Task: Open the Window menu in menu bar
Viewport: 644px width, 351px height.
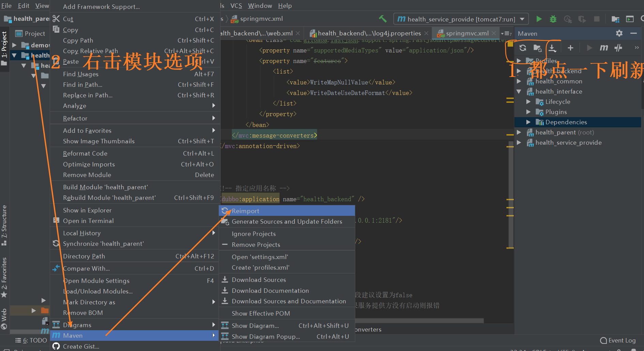Action: tap(260, 6)
